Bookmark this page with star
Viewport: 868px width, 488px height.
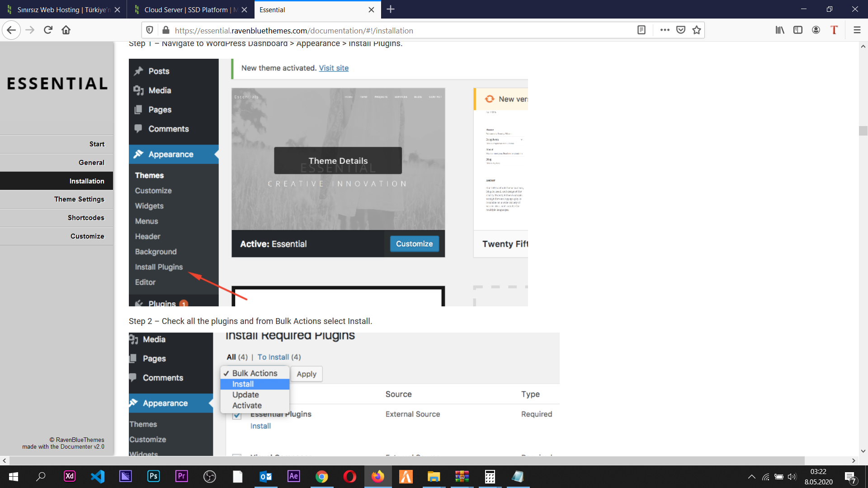pyautogui.click(x=697, y=30)
